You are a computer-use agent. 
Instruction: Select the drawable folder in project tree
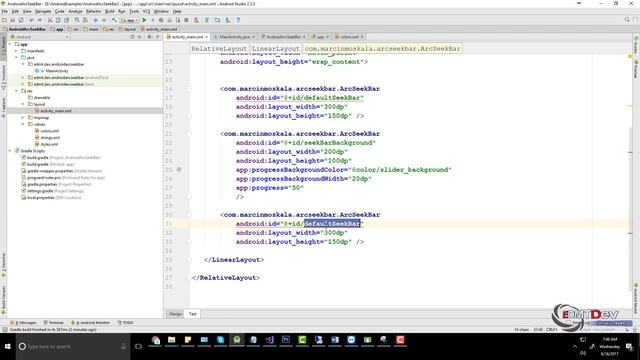42,98
